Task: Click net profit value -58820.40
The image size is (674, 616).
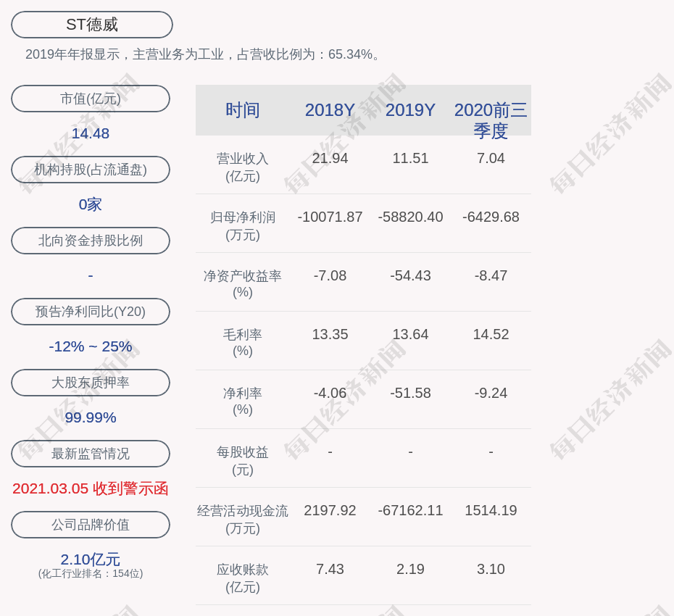Action: (410, 217)
